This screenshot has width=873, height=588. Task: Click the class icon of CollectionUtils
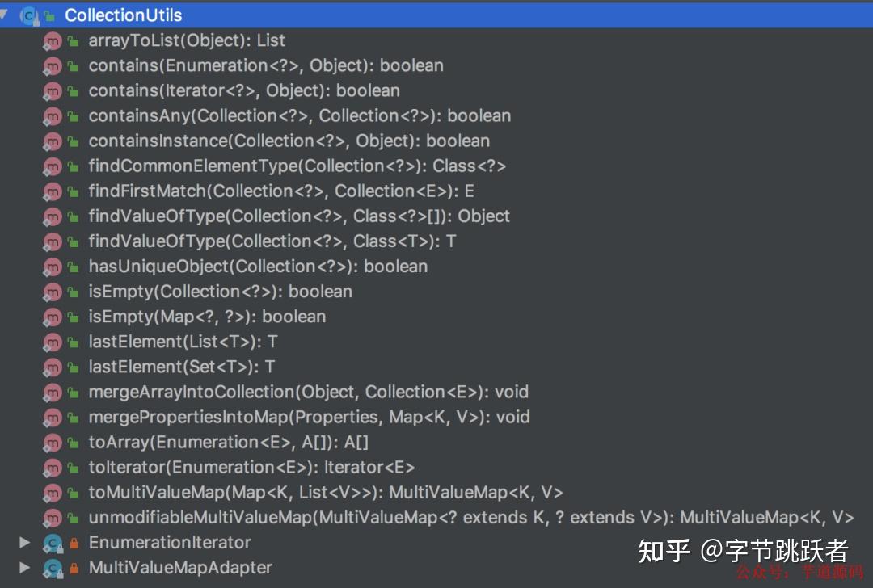pyautogui.click(x=30, y=15)
